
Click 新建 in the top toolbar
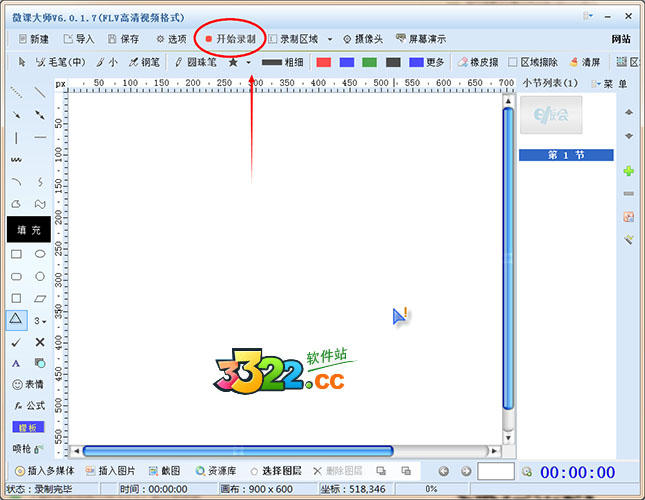(x=34, y=39)
